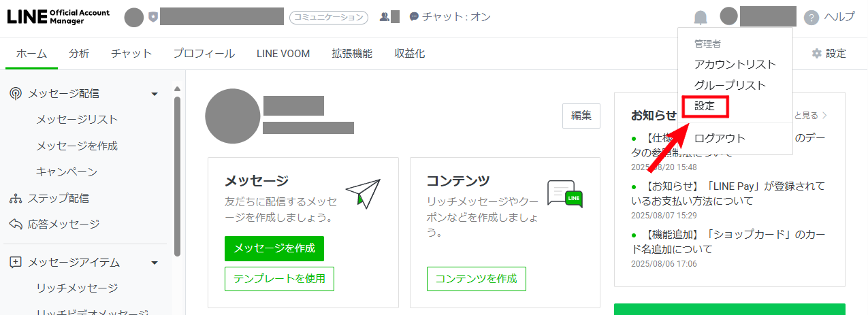Open the LINE Pay payment notice link

click(728, 193)
